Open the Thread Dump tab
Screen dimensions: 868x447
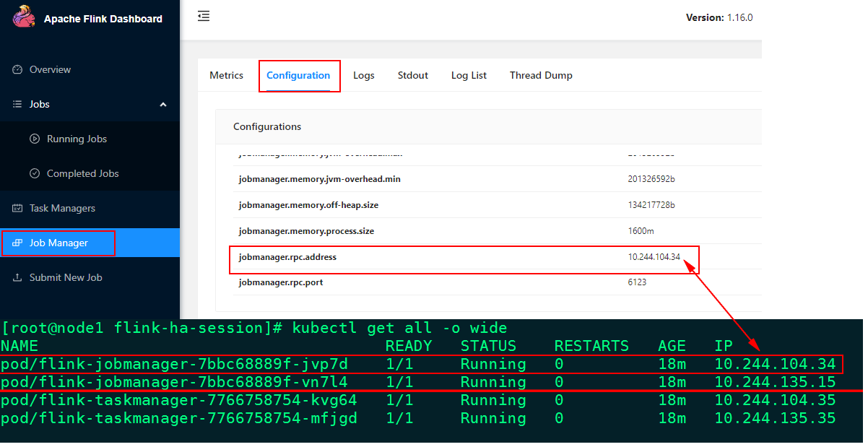(541, 75)
